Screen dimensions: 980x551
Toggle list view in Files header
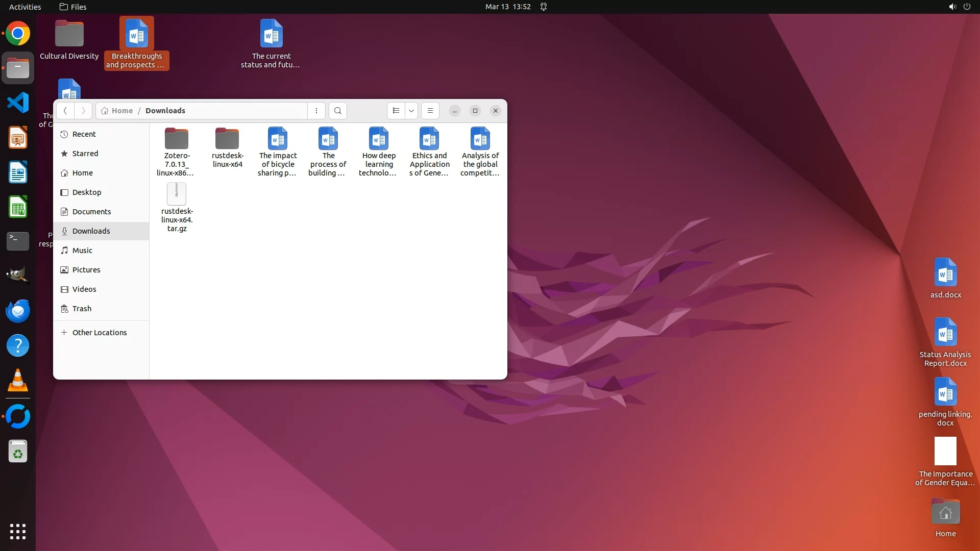[x=396, y=111]
